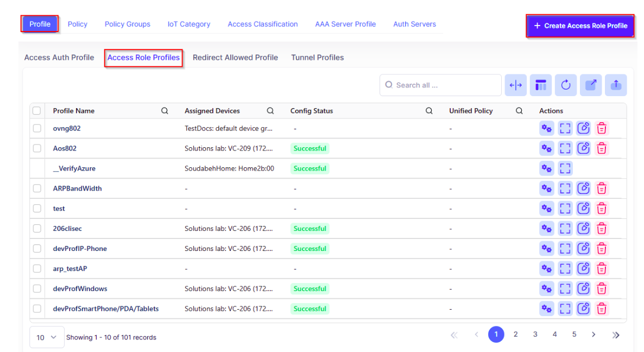Go to page 3
644x352 pixels.
535,334
